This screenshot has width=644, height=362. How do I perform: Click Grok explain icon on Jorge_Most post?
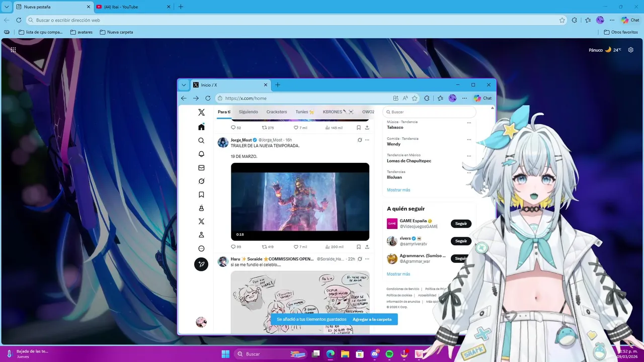click(x=360, y=140)
